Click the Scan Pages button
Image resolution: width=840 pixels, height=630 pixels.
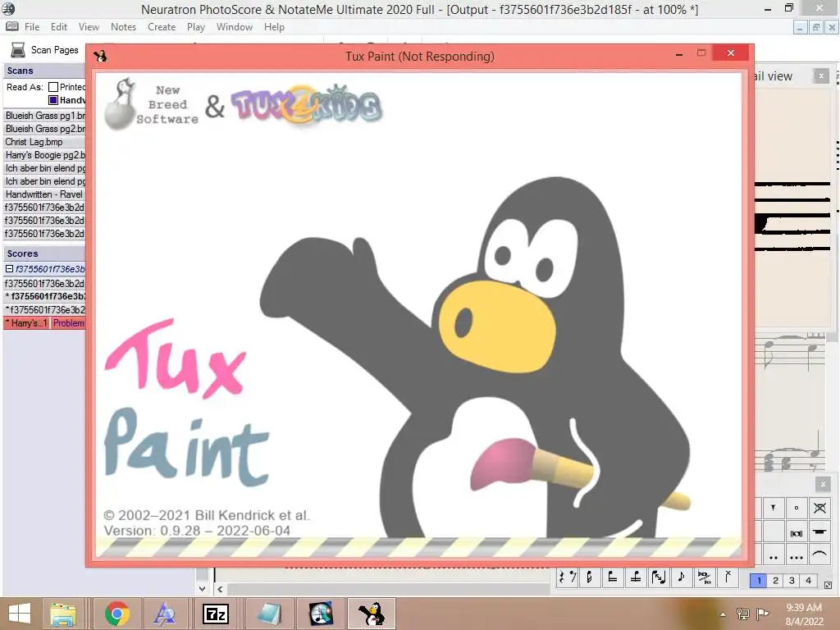(45, 50)
